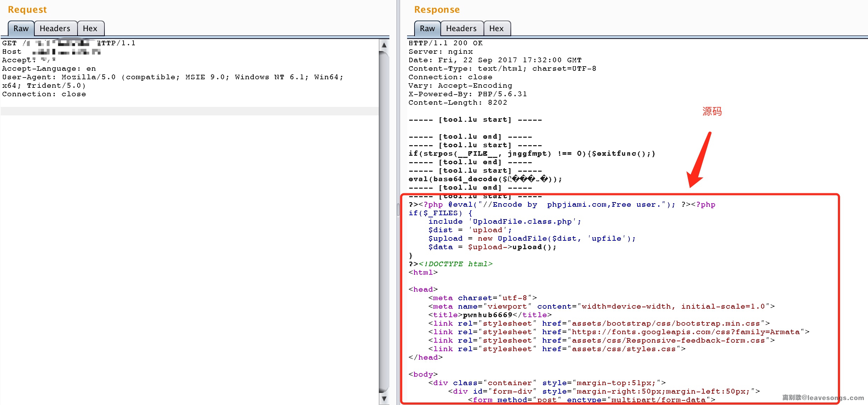Click the Request scrollbar down arrow
The width and height of the screenshot is (868, 405).
[x=384, y=399]
